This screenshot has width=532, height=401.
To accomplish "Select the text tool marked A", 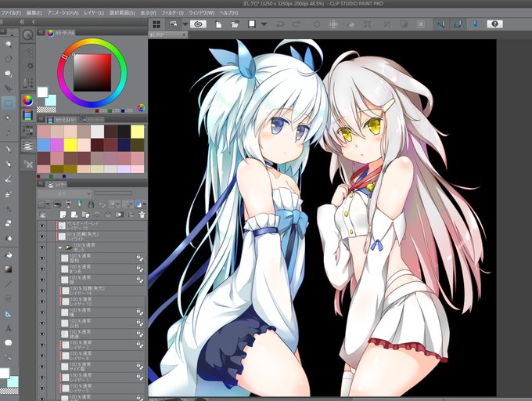I will click(9, 328).
